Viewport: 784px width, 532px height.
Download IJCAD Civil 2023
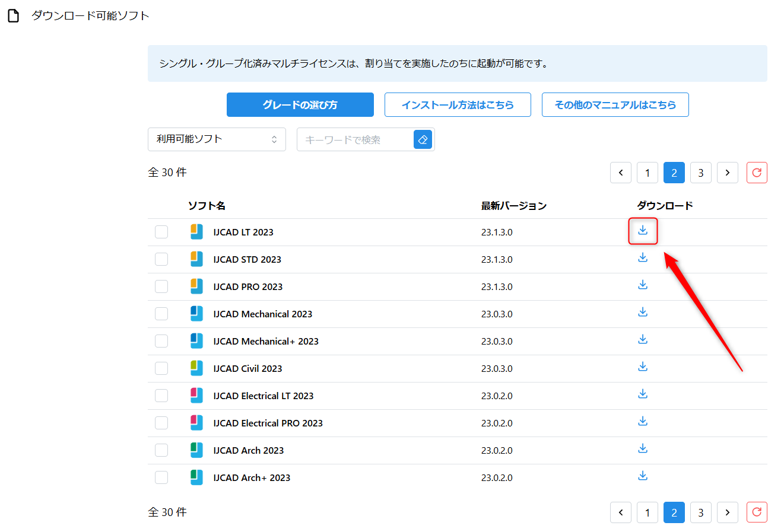[643, 367]
